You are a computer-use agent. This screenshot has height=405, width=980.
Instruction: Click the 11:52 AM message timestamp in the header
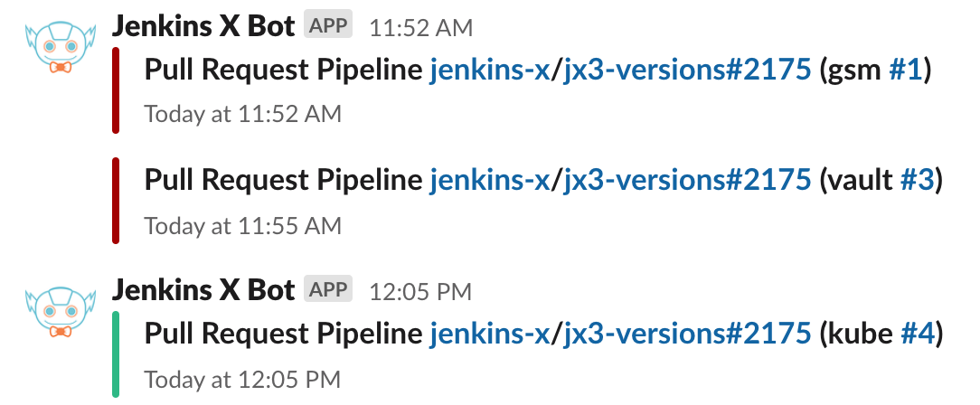[420, 28]
